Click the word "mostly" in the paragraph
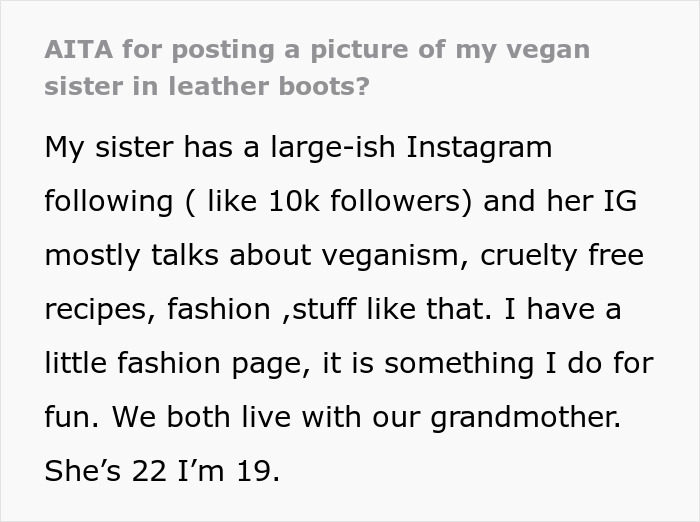 [x=91, y=255]
